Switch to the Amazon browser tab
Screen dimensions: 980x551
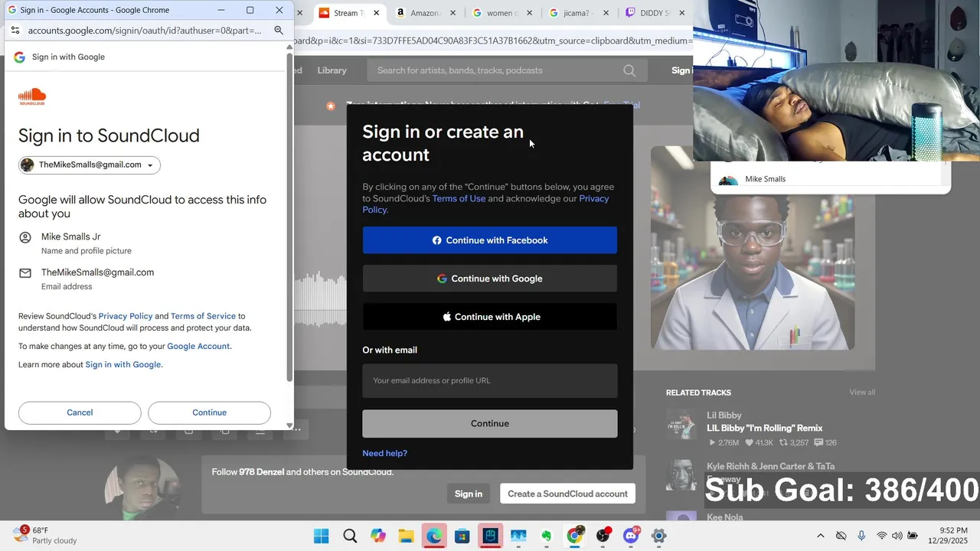pyautogui.click(x=425, y=13)
